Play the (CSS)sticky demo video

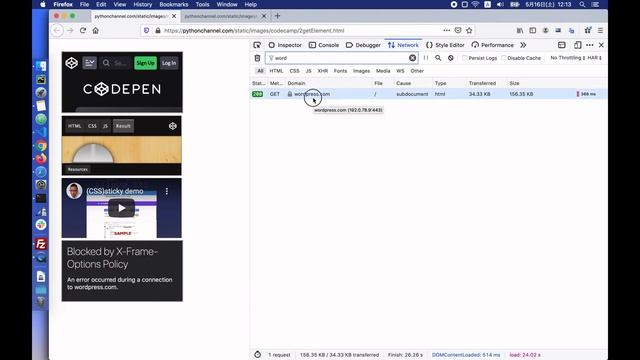click(121, 208)
